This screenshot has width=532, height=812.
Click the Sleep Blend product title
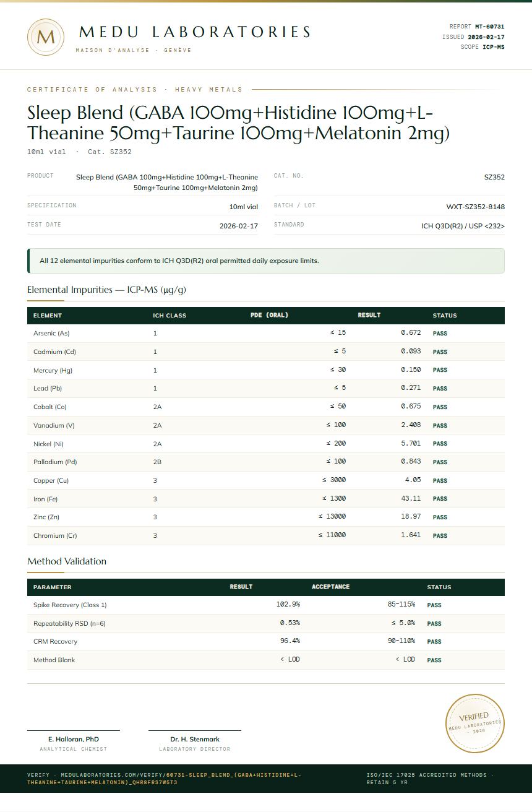click(238, 123)
